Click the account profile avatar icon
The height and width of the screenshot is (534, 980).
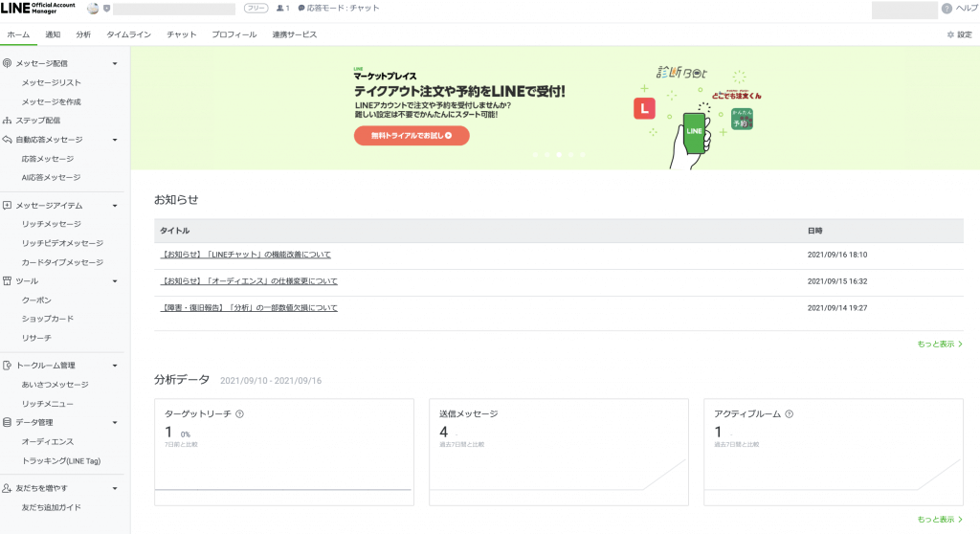[93, 8]
